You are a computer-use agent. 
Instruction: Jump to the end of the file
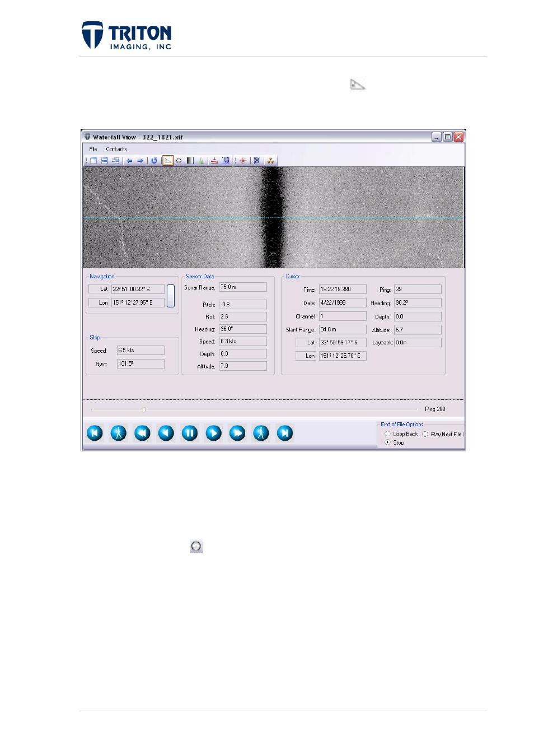(285, 433)
